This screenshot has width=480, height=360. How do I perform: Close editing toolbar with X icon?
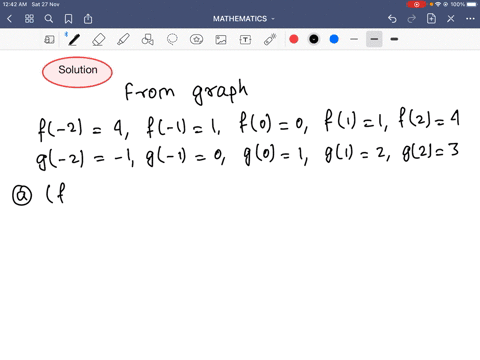click(451, 19)
